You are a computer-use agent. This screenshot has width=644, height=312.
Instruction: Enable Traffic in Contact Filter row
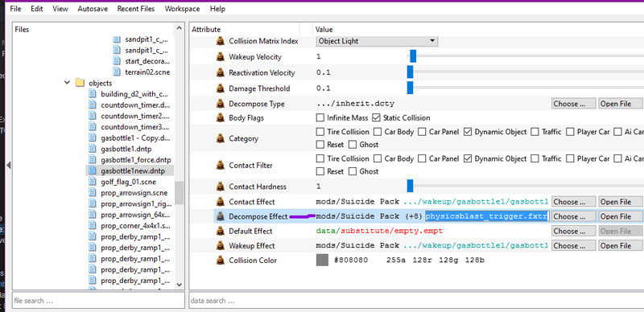(535, 158)
